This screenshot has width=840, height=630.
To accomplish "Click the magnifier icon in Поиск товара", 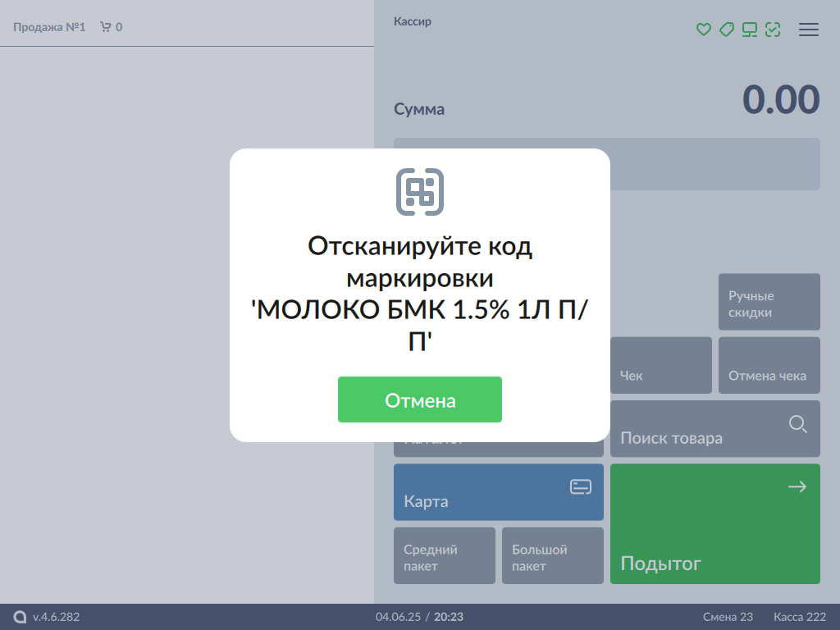I will (797, 424).
